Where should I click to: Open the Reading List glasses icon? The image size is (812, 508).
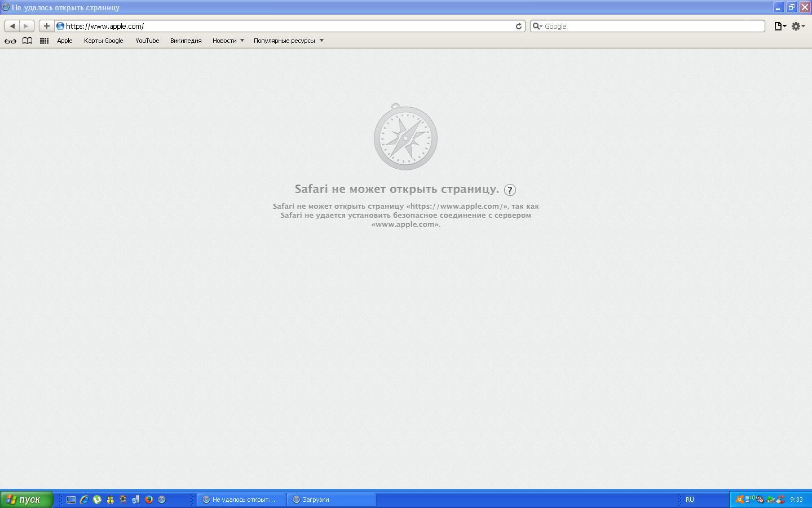(x=10, y=41)
